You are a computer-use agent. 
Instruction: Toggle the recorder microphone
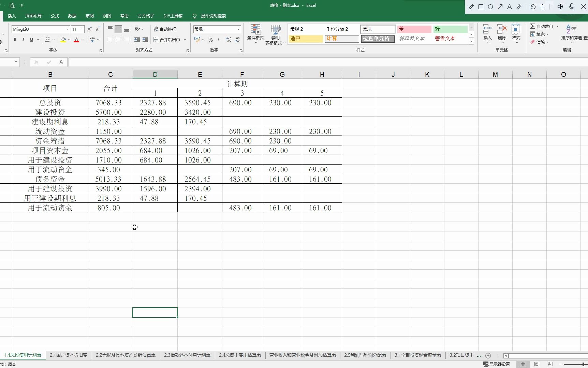tap(572, 6)
